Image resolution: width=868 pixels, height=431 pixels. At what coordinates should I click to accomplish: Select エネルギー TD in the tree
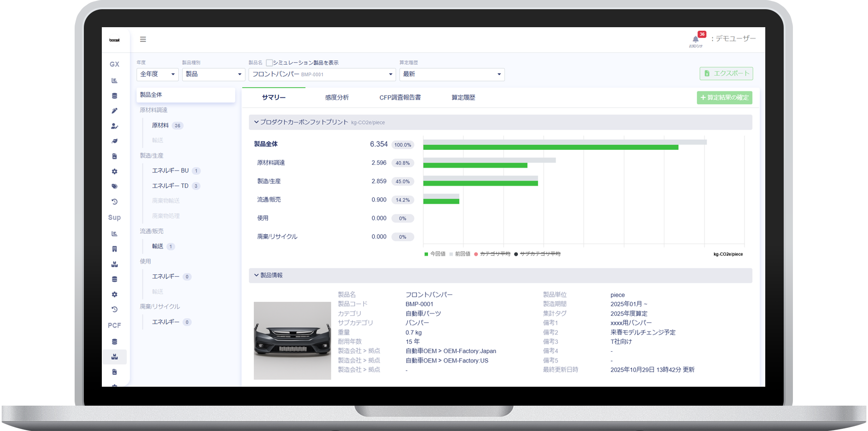pos(176,186)
